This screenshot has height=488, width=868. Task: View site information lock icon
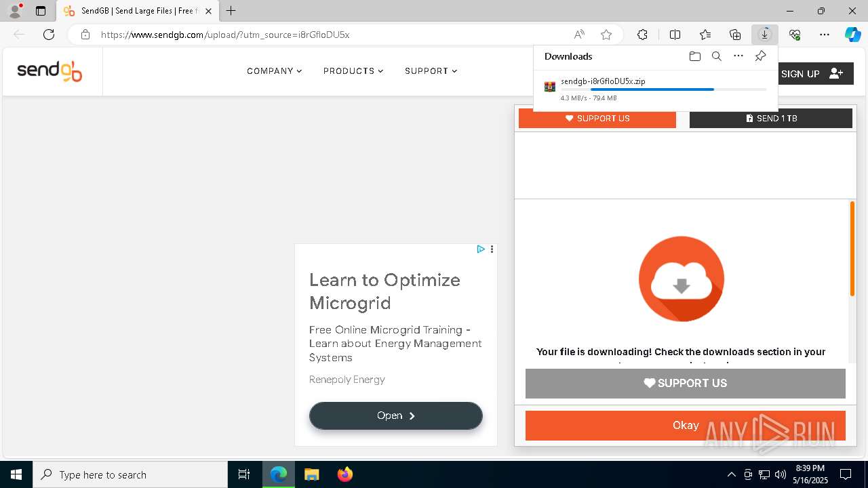85,35
